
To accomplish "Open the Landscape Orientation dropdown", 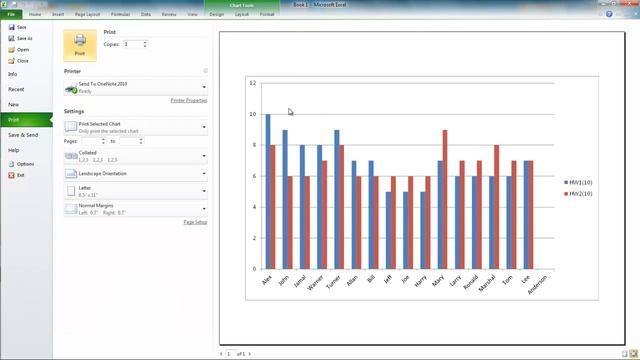I will 136,173.
